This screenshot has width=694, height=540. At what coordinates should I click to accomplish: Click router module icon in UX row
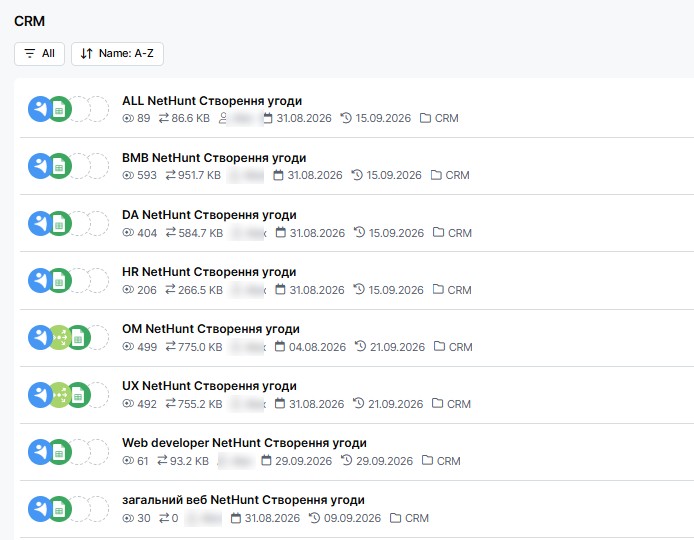(59, 394)
